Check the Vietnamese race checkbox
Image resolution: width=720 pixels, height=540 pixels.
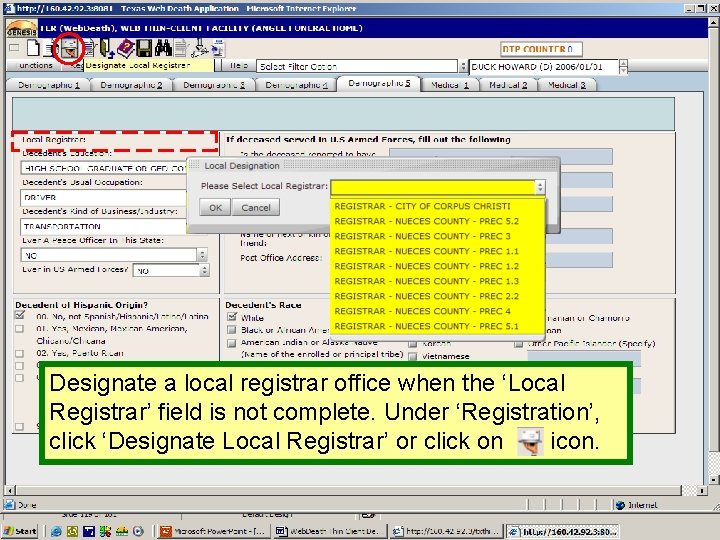413,356
